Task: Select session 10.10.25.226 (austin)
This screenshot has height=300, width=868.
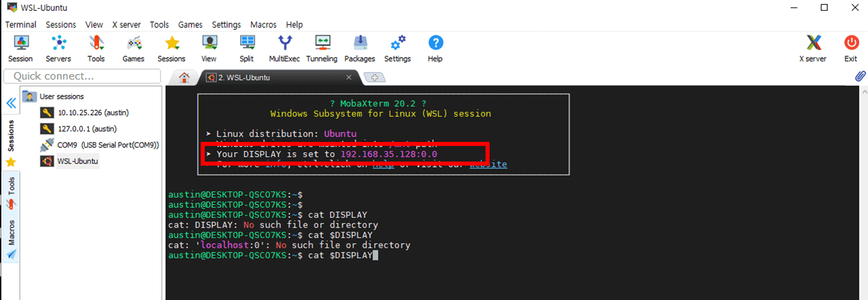Action: pyautogui.click(x=85, y=113)
